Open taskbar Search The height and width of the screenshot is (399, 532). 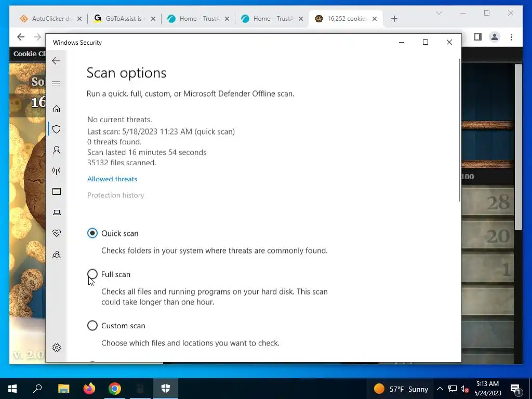37,389
